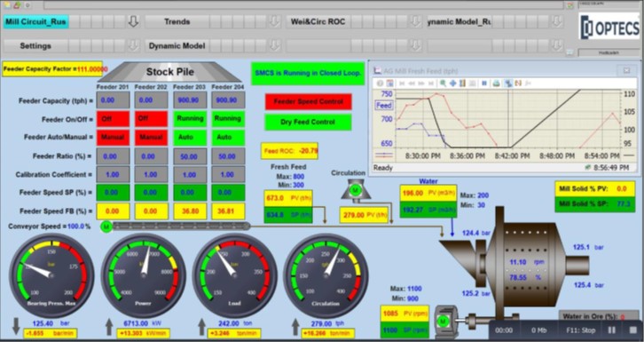Click the mill drive motor M icon

coord(443,321)
